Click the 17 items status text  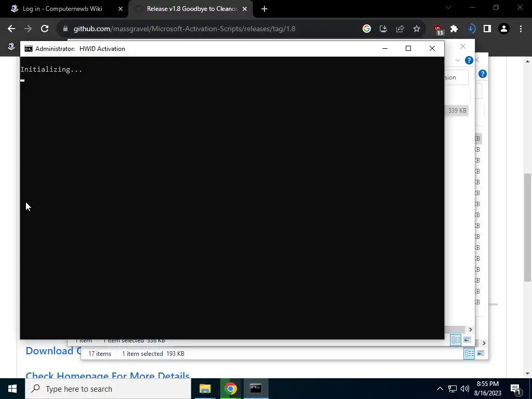point(100,353)
